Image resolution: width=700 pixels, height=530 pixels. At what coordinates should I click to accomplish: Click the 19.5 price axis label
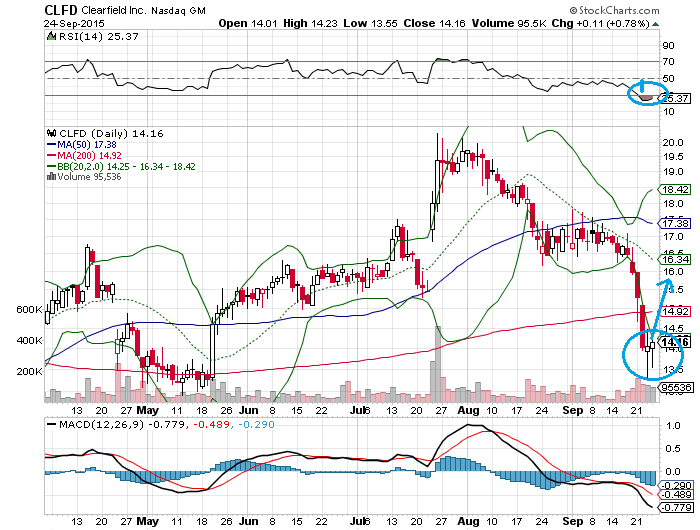click(x=673, y=157)
